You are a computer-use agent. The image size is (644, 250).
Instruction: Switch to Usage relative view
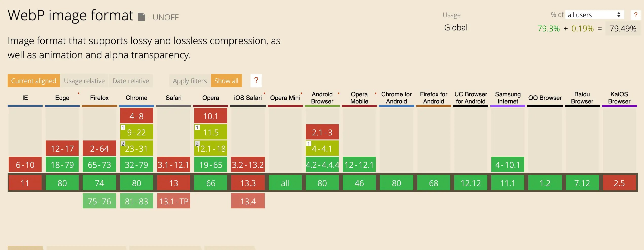click(84, 81)
